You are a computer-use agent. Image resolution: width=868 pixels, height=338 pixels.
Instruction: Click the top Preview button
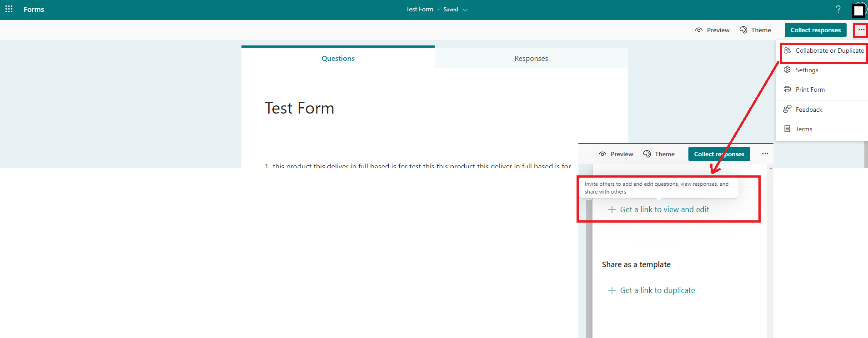(712, 30)
